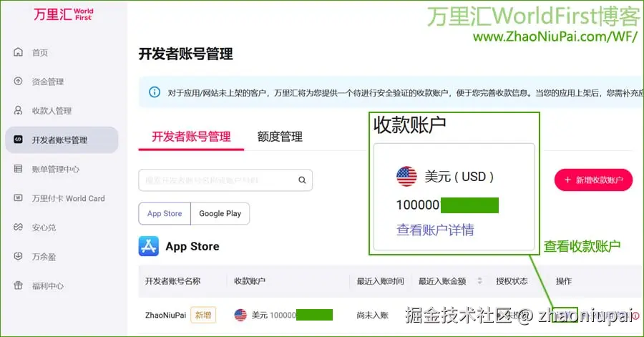This screenshot has height=337, width=644.
Task: Click the ZhaoNiuPai account name cell
Action: [165, 315]
